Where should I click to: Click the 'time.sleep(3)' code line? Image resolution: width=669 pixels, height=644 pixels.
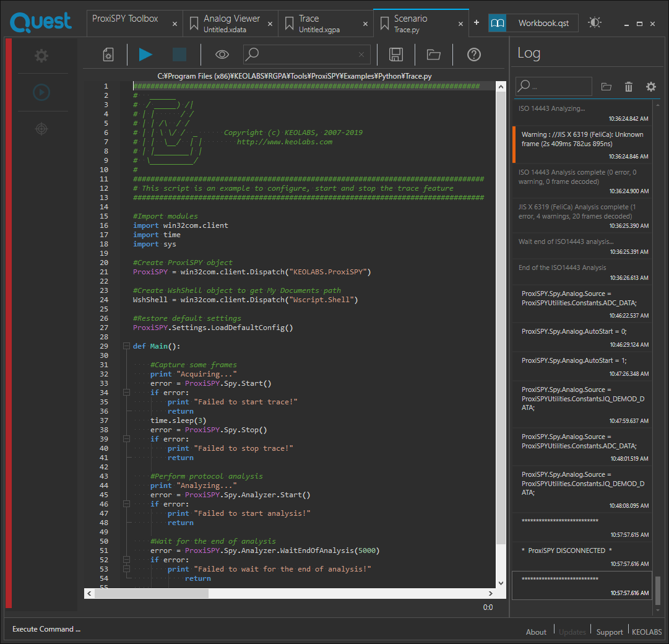178,420
